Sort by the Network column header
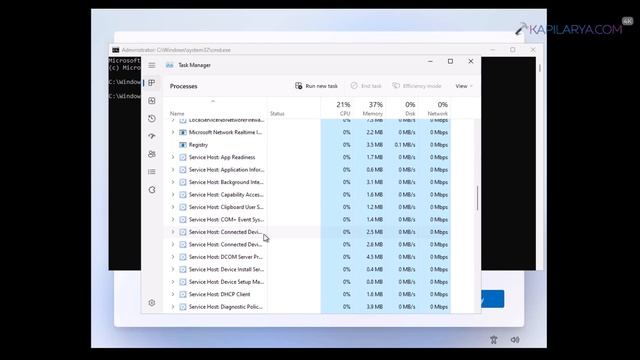 click(434, 109)
